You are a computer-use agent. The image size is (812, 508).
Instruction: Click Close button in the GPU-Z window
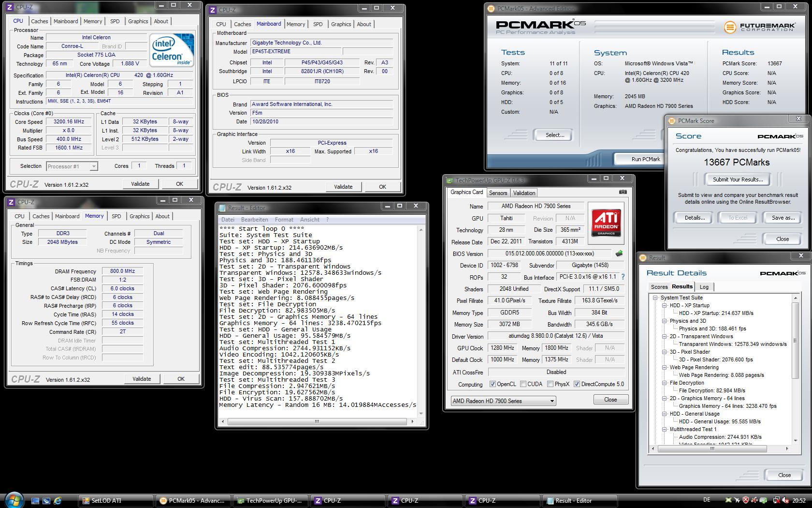point(610,400)
